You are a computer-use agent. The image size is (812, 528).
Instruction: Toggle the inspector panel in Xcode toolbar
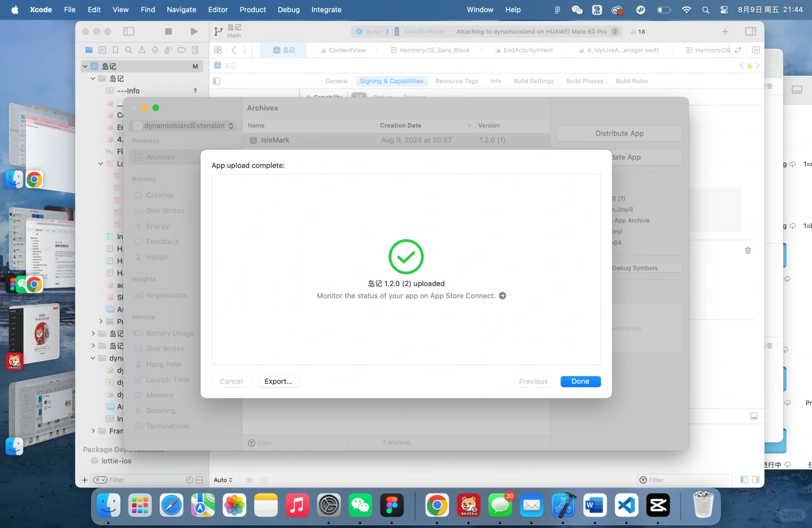point(751,31)
